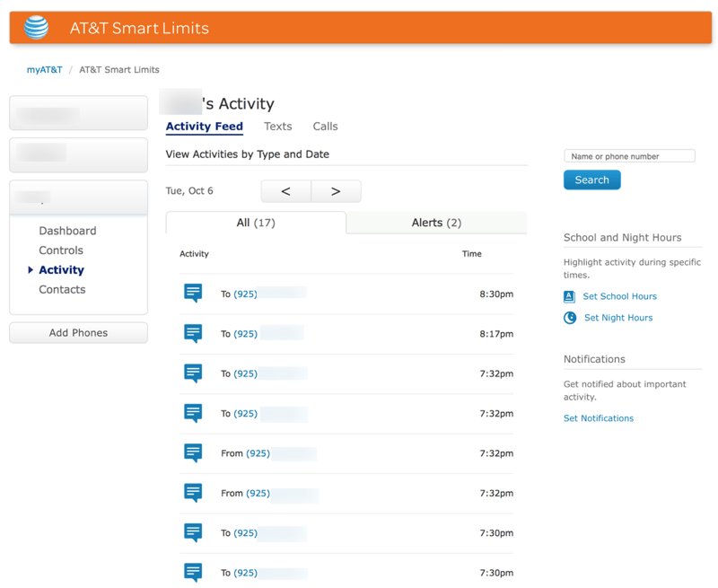This screenshot has height=588, width=718.
Task: Open Set Notifications link
Action: (599, 418)
